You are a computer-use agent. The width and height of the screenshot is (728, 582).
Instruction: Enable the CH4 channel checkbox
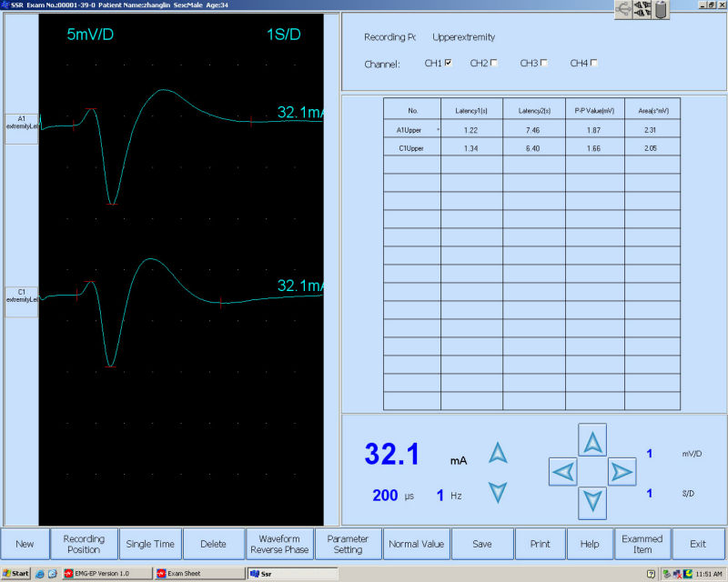pos(594,63)
